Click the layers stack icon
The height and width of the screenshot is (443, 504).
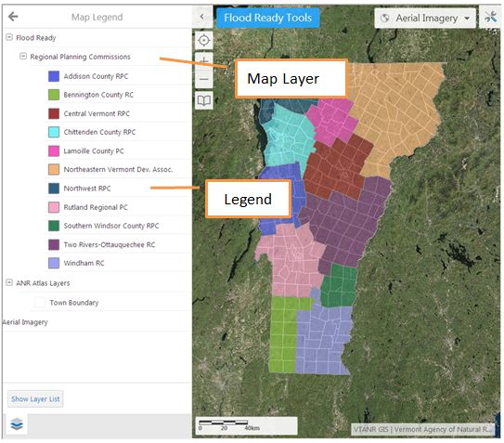pyautogui.click(x=17, y=424)
